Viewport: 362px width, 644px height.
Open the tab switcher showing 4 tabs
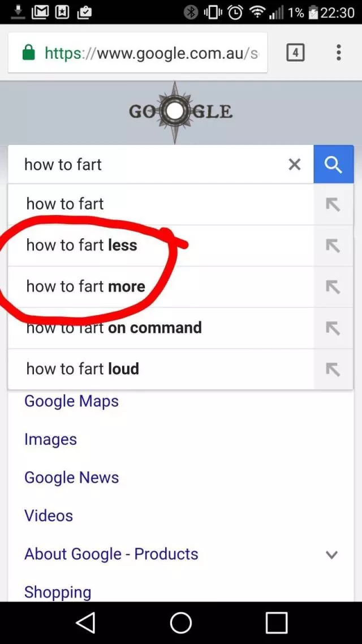295,53
